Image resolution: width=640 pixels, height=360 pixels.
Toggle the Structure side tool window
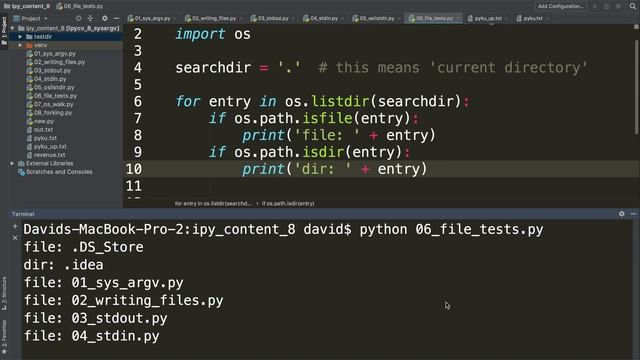click(x=4, y=293)
